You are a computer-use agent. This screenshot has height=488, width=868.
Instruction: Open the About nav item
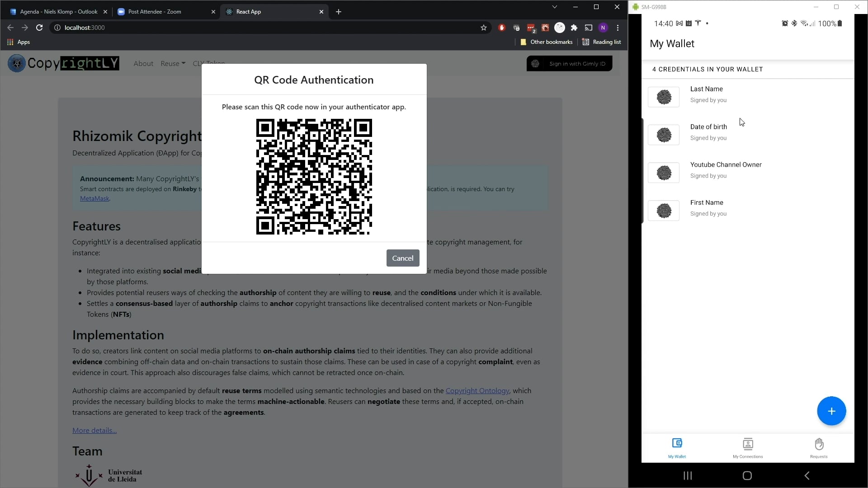click(x=143, y=64)
